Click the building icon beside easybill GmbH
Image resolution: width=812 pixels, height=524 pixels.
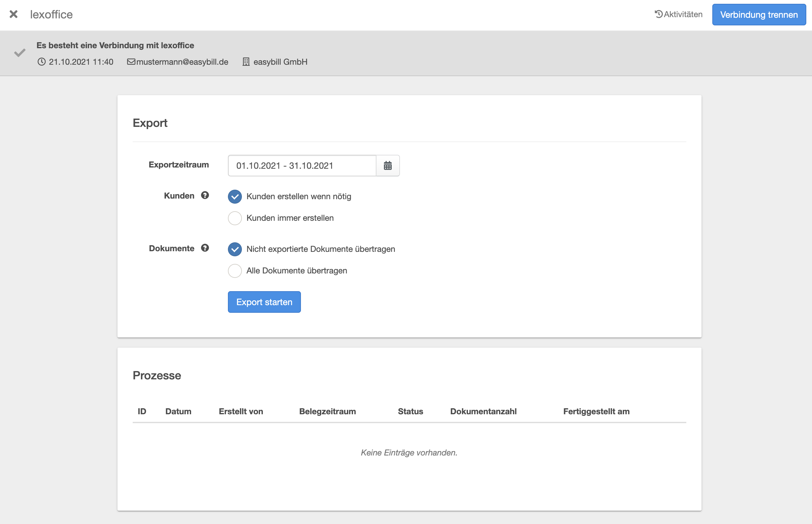(246, 62)
